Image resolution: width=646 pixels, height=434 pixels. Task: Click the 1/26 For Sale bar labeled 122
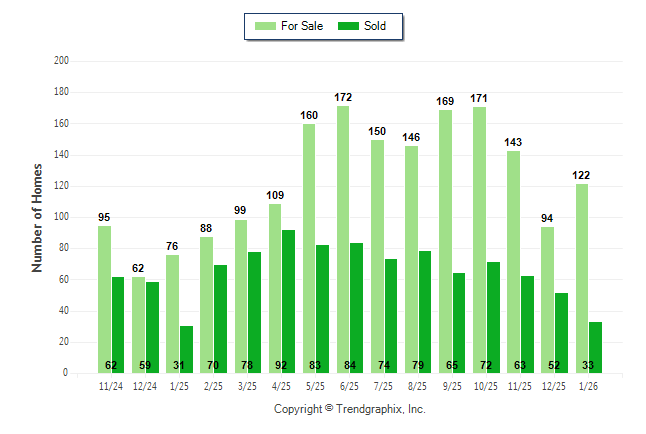pyautogui.click(x=581, y=278)
